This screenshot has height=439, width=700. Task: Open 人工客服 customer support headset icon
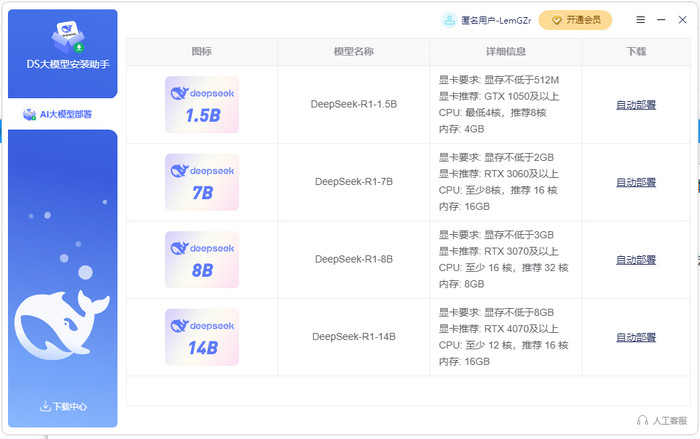[x=642, y=420]
